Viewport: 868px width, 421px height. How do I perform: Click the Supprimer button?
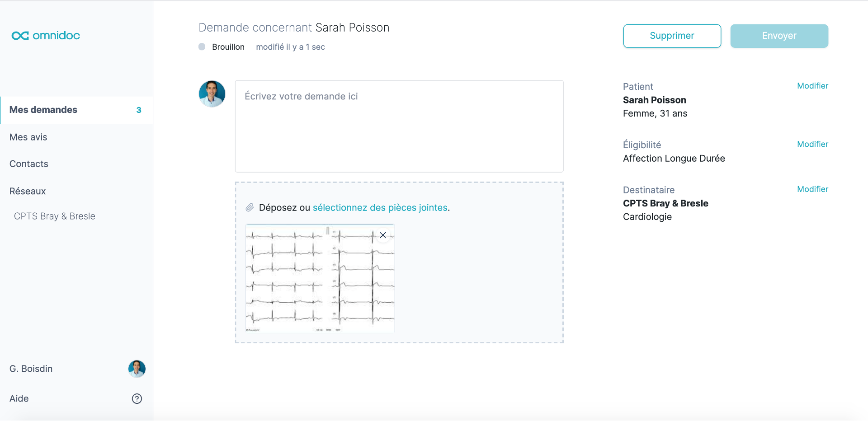click(x=672, y=36)
